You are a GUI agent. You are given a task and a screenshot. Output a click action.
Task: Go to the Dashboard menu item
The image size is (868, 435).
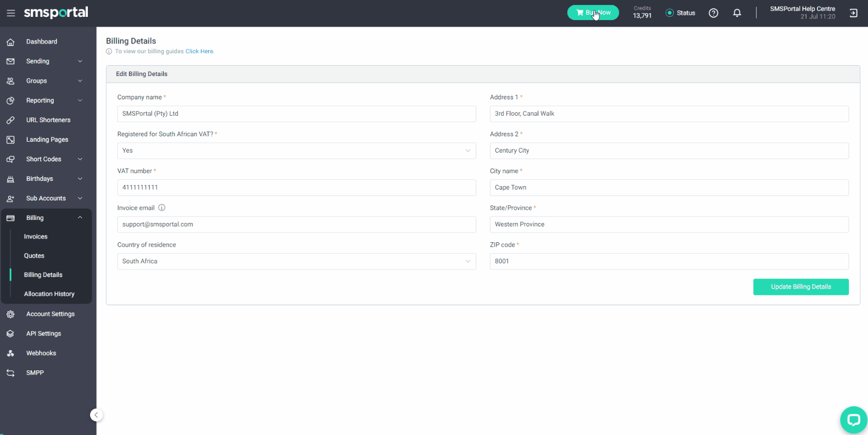point(42,42)
